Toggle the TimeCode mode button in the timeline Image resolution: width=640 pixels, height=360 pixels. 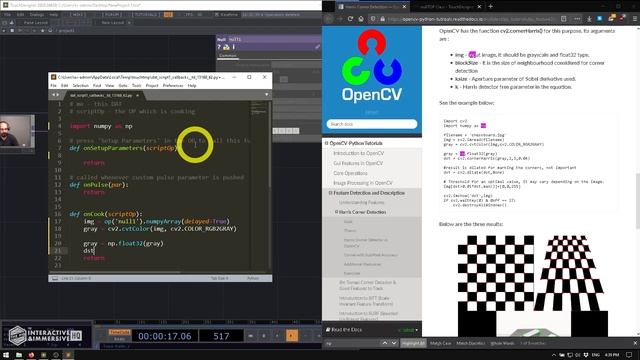(119, 332)
